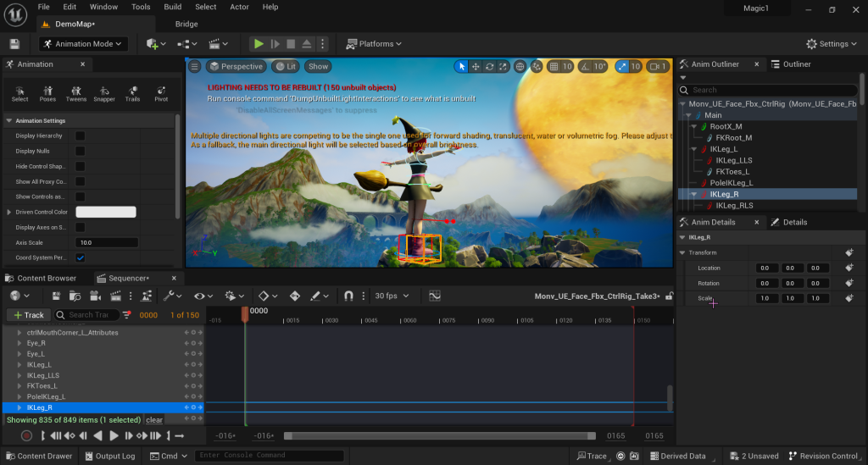
Task: Click the add Track button
Action: [28, 315]
